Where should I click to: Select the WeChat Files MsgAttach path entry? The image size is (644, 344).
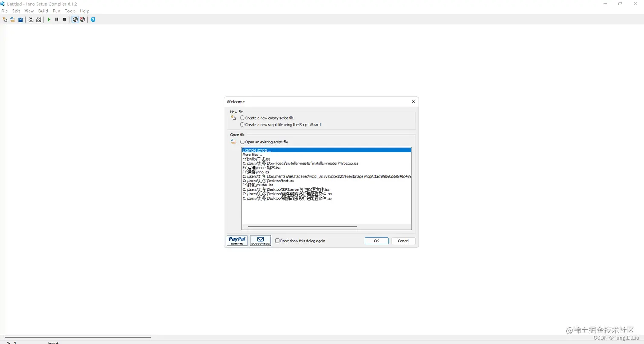327,176
